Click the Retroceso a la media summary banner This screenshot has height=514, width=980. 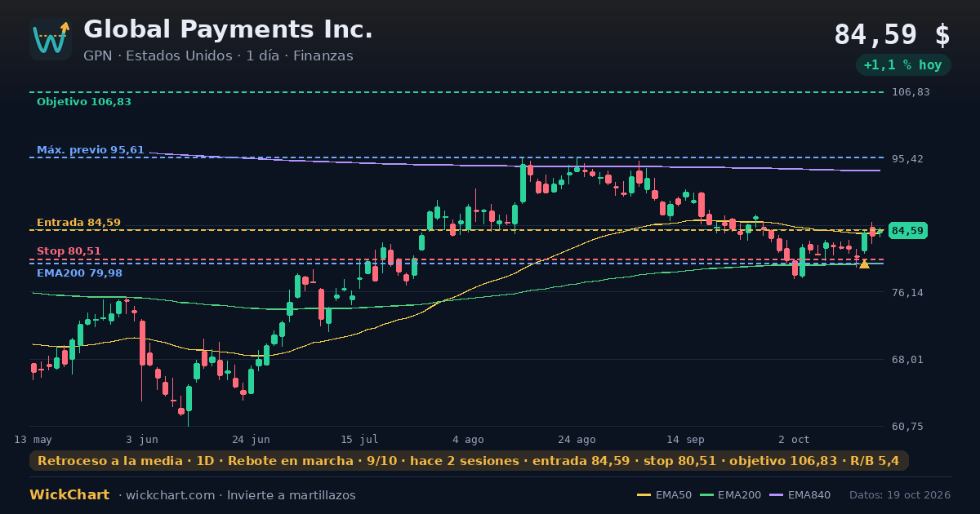point(469,461)
